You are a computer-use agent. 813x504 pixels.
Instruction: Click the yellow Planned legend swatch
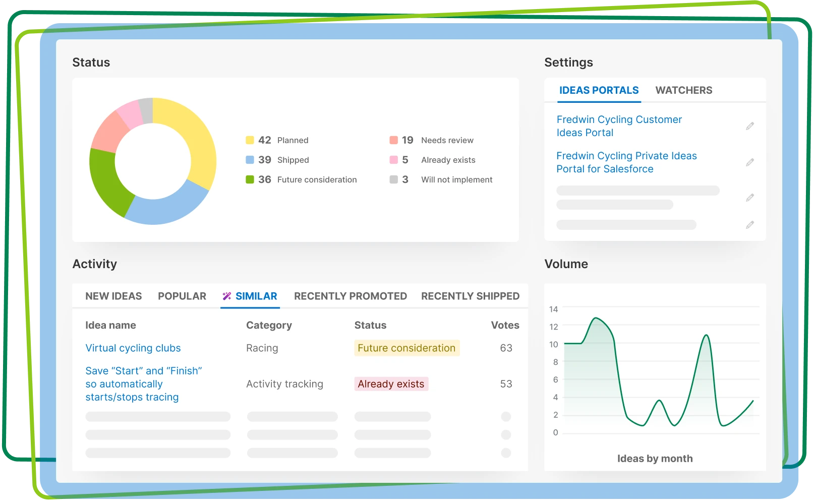point(249,140)
